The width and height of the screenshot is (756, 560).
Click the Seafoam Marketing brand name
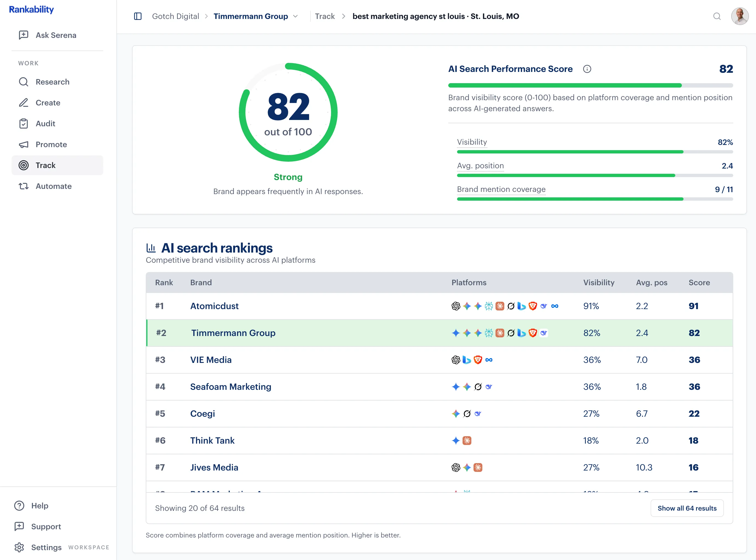click(x=231, y=387)
